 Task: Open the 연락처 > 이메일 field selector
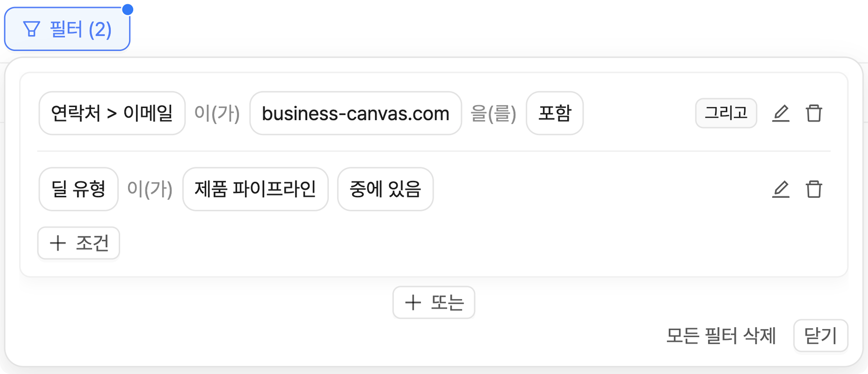pyautogui.click(x=112, y=113)
